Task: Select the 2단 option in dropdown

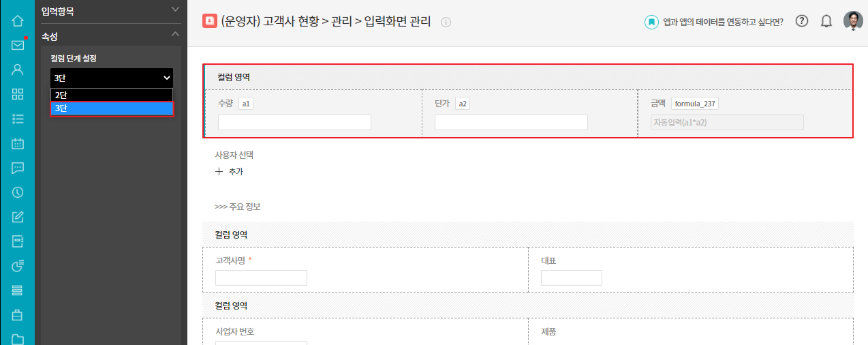Action: tap(112, 95)
